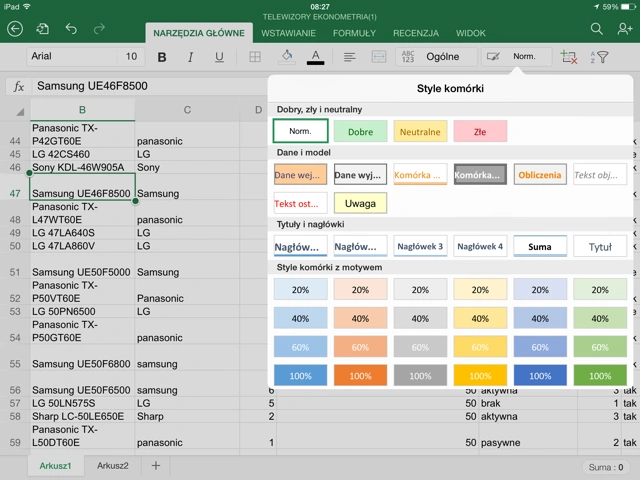Redo the last undone action
The height and width of the screenshot is (480, 640).
pyautogui.click(x=99, y=29)
